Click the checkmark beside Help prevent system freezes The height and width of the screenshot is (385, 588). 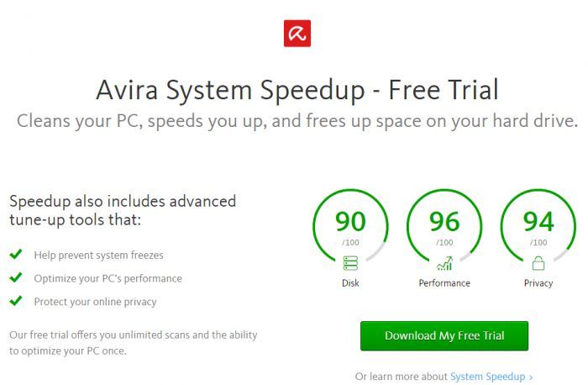point(14,254)
